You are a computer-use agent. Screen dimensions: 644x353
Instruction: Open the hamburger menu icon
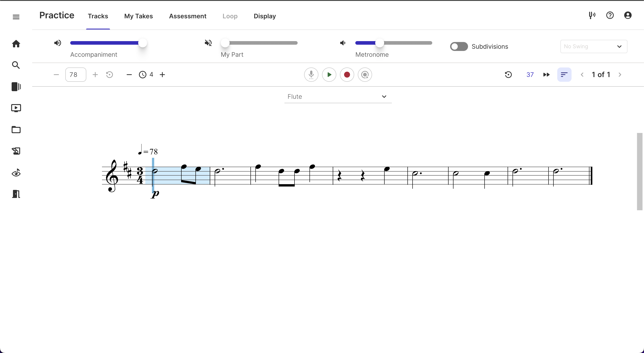pos(16,17)
